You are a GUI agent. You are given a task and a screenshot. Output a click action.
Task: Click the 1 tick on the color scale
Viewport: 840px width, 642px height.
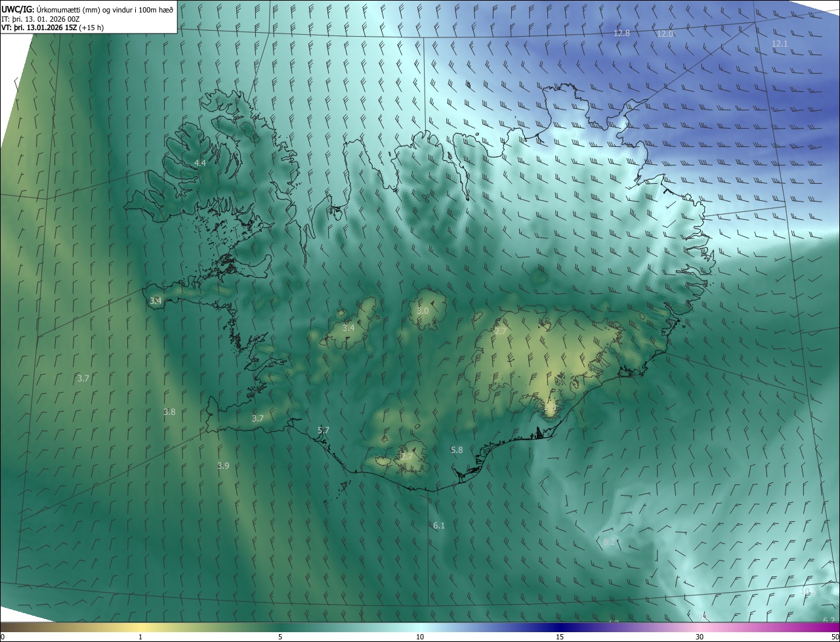coord(140,637)
